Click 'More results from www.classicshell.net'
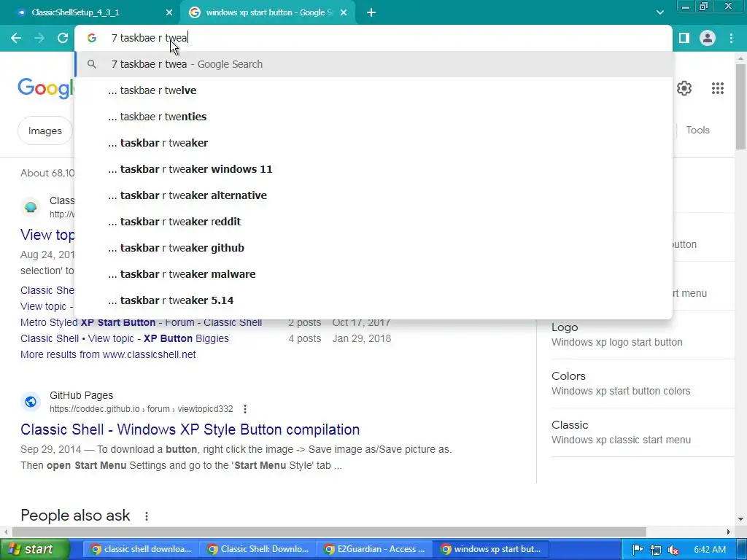 [108, 354]
